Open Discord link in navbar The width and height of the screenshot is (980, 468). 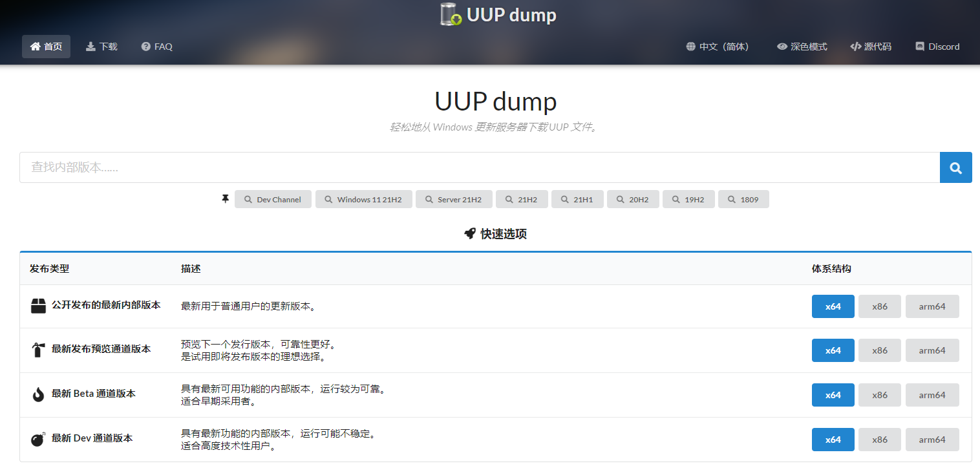click(937, 47)
